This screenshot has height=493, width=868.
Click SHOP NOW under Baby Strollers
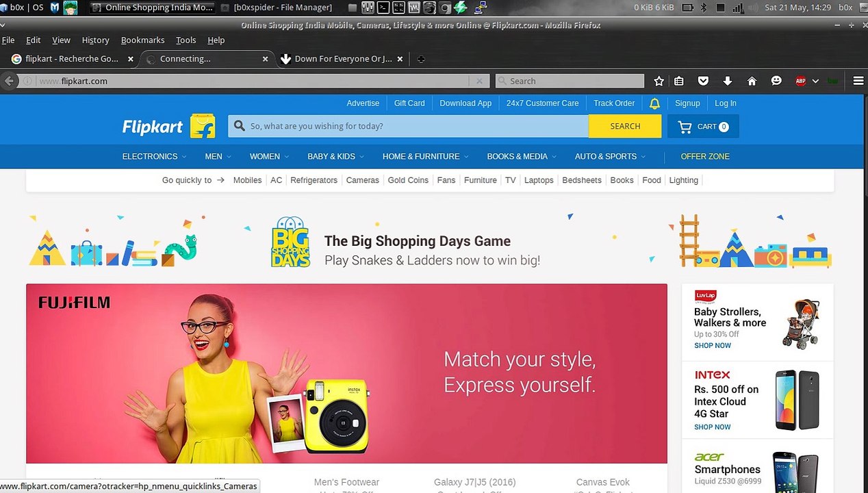pyautogui.click(x=713, y=346)
